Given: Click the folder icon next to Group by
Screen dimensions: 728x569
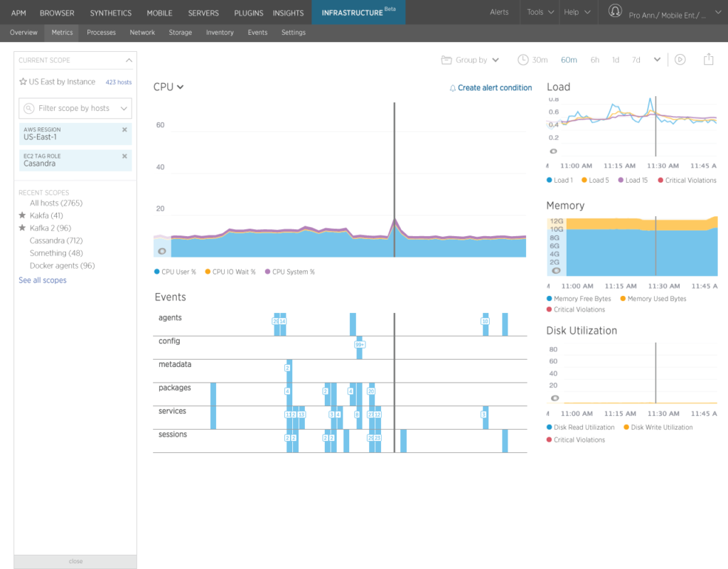Looking at the screenshot, I should point(446,60).
